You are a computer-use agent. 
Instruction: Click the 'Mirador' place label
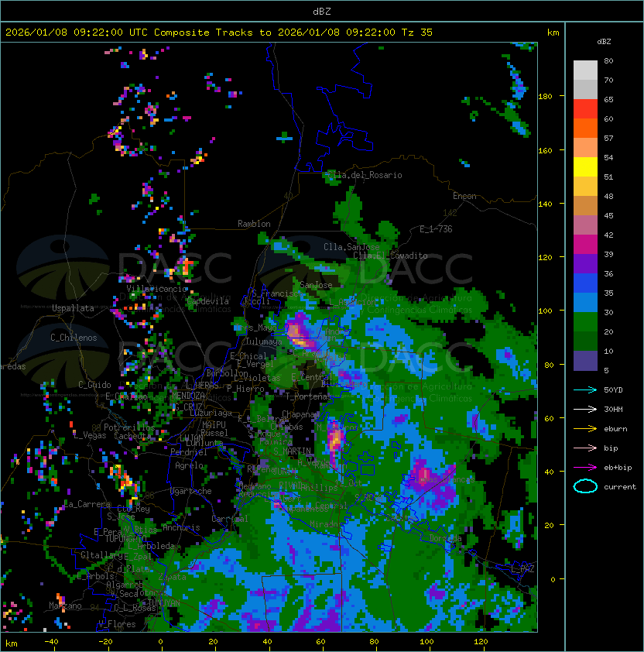[x=324, y=524]
